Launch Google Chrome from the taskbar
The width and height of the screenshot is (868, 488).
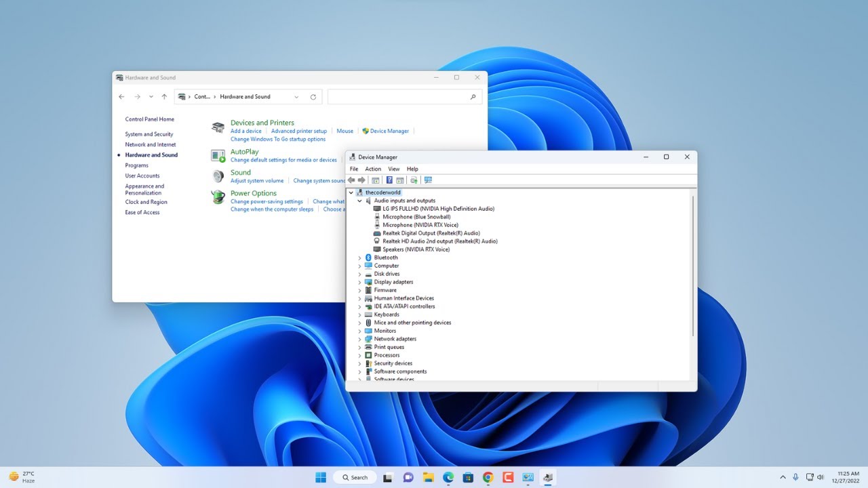(488, 477)
